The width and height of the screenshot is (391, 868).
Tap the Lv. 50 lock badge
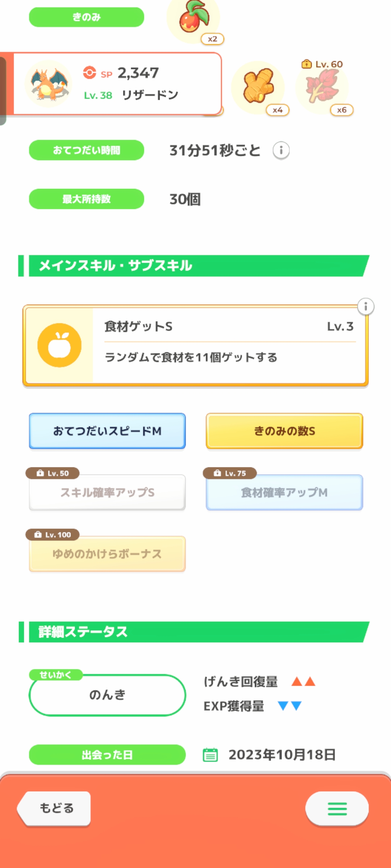pyautogui.click(x=52, y=473)
